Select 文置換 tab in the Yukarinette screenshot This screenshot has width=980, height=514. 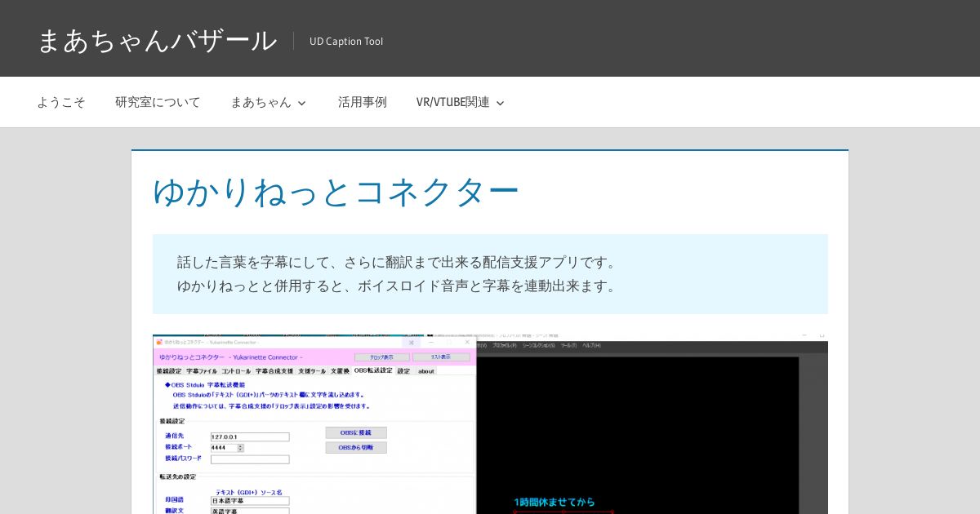(x=340, y=370)
